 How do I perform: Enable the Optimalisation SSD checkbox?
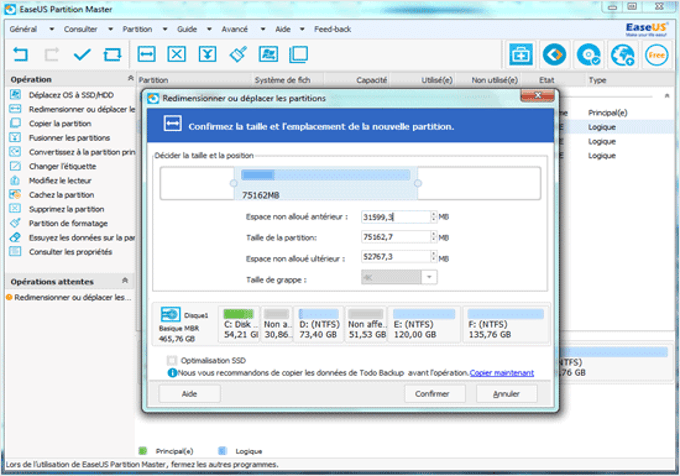(x=172, y=360)
